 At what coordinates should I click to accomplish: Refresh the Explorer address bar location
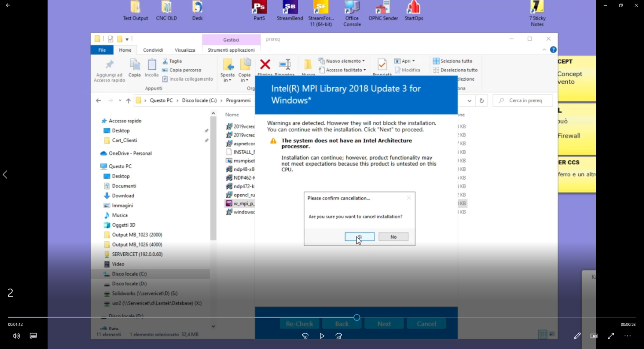[482, 101]
